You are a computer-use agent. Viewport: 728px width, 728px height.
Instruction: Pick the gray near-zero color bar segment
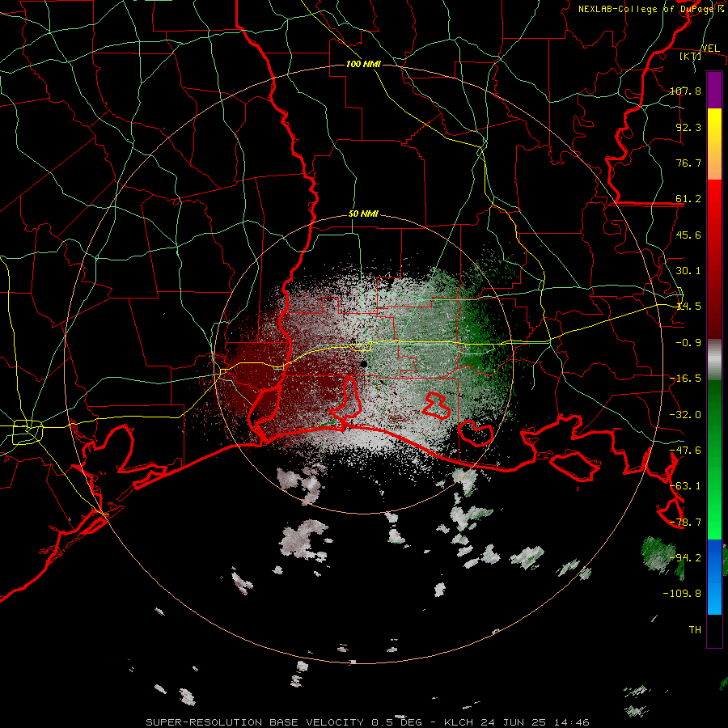714,360
